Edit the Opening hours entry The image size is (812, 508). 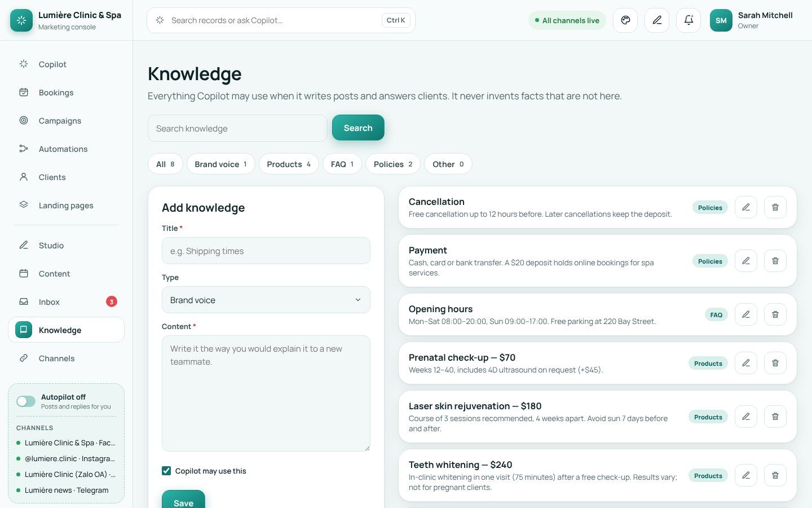click(746, 314)
